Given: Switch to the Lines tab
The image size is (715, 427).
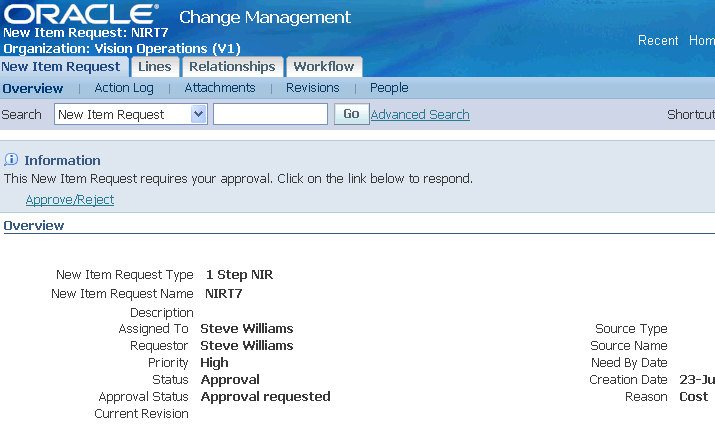Looking at the screenshot, I should (155, 67).
